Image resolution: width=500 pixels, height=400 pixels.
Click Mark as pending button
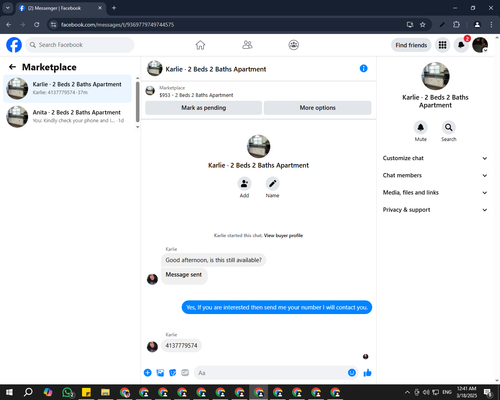[x=203, y=108]
